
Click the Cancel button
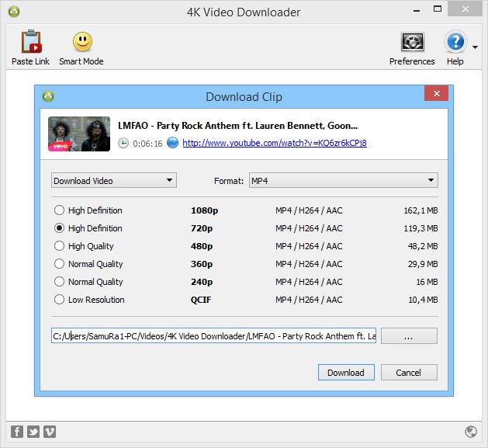point(409,372)
